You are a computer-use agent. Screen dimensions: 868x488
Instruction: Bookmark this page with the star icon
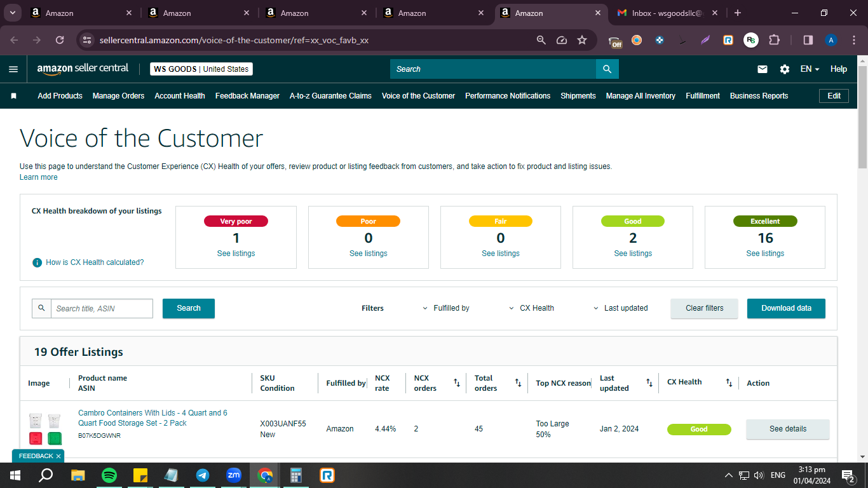[582, 40]
